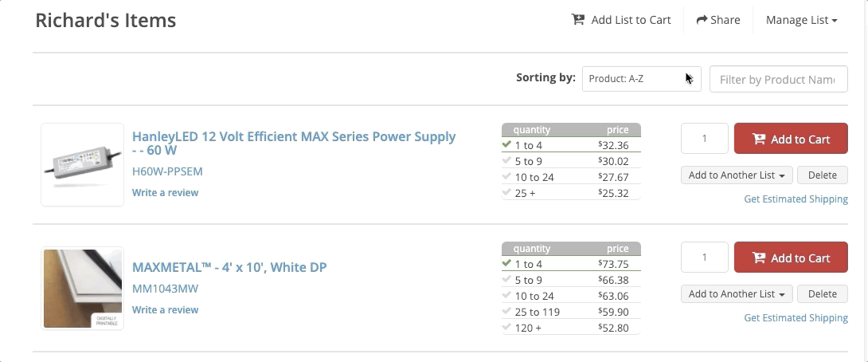Open the Sorting by Product: A-Z dropdown
The height and width of the screenshot is (362, 868).
641,79
